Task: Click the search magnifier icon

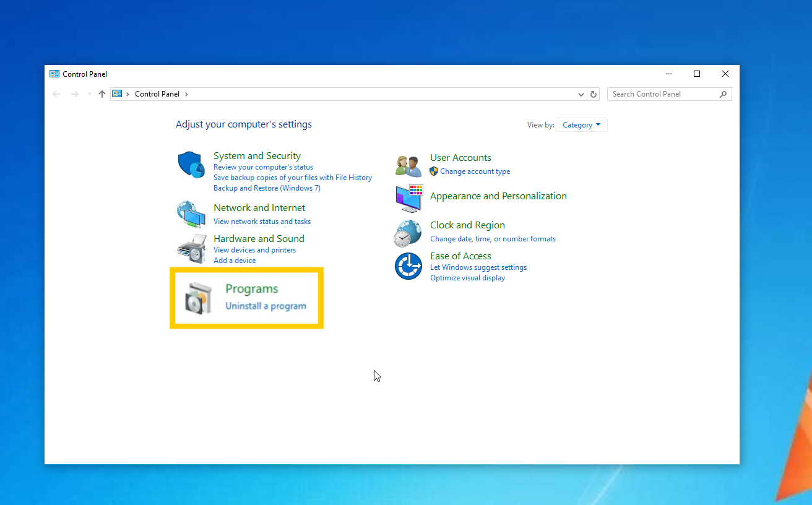Action: click(723, 94)
